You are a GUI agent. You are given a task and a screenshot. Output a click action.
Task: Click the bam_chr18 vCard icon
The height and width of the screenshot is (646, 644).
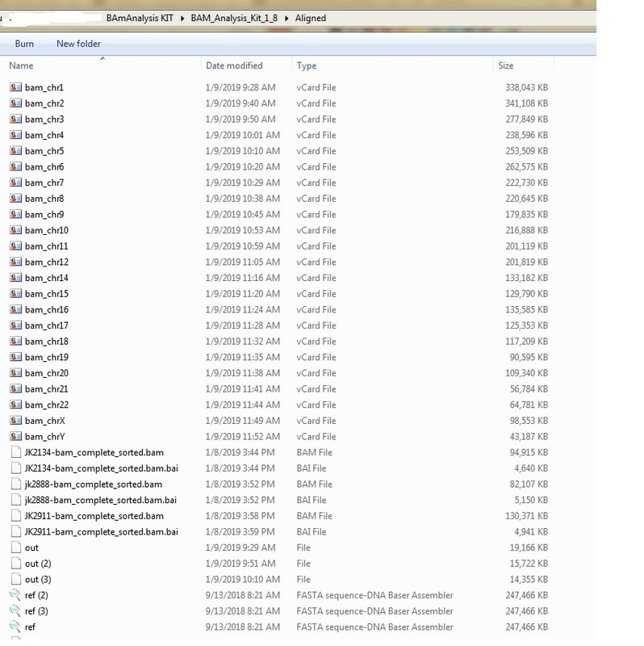click(15, 341)
